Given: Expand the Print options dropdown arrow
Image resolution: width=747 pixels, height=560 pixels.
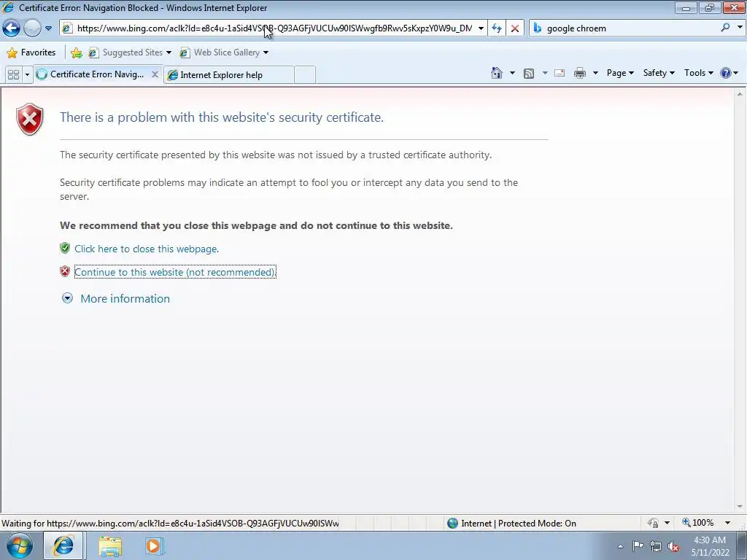Looking at the screenshot, I should [x=595, y=73].
